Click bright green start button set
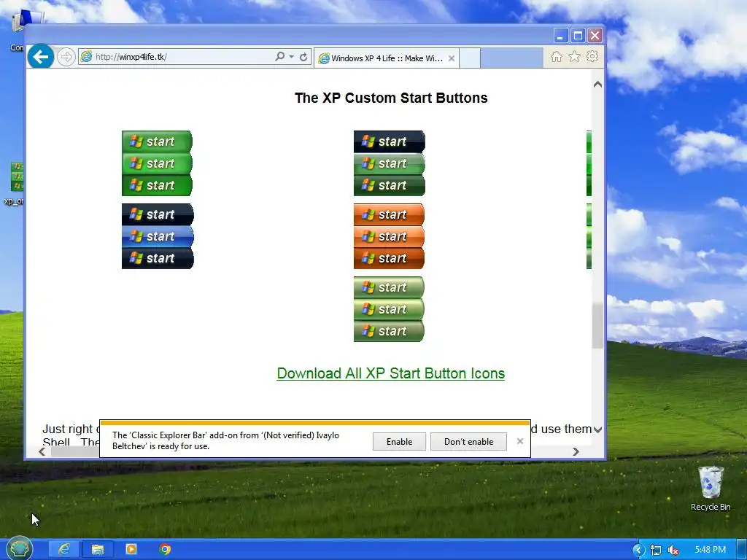 coord(157,163)
